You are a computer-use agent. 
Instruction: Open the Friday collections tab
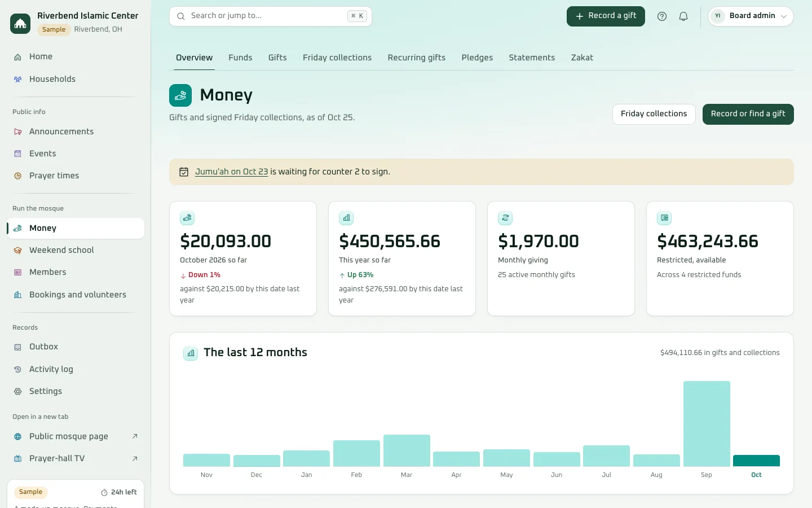point(337,58)
